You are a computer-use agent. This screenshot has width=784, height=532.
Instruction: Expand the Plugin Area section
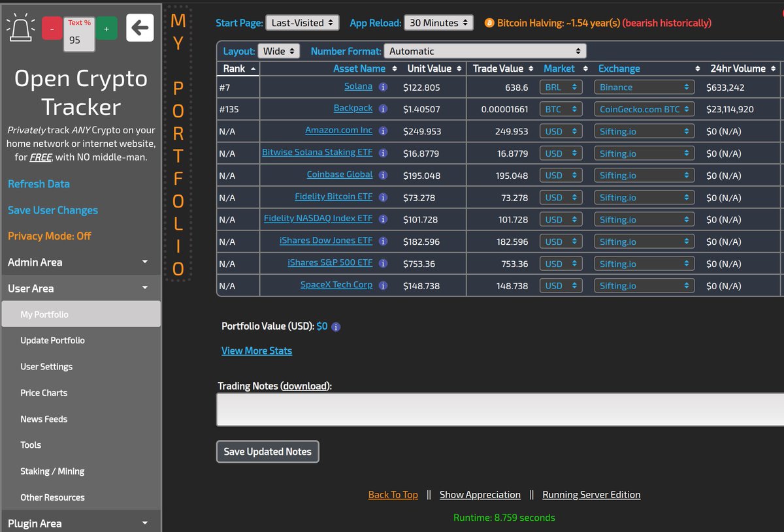pos(80,524)
